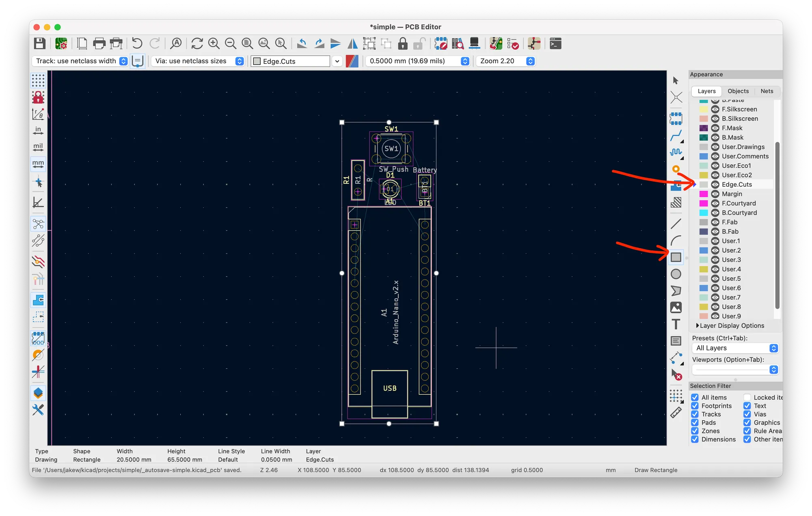This screenshot has height=516, width=812.
Task: Hide the F.Silkscreen layer eye
Action: tap(715, 109)
